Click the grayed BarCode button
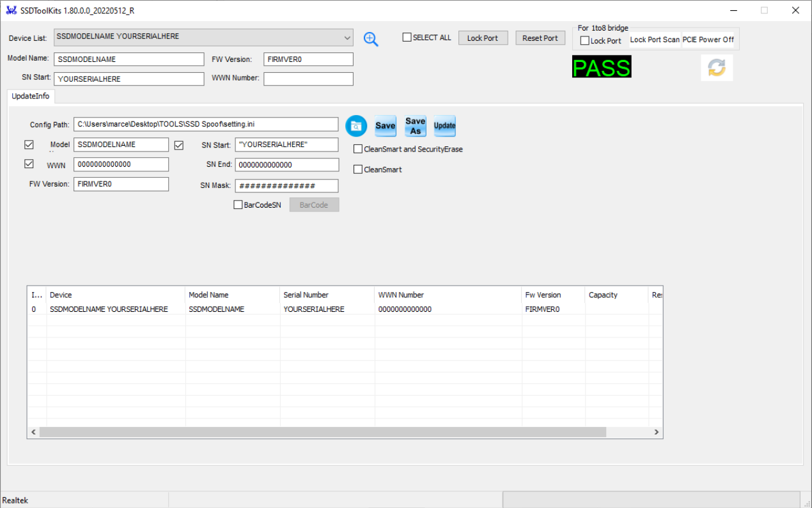The width and height of the screenshot is (812, 508). click(x=314, y=205)
